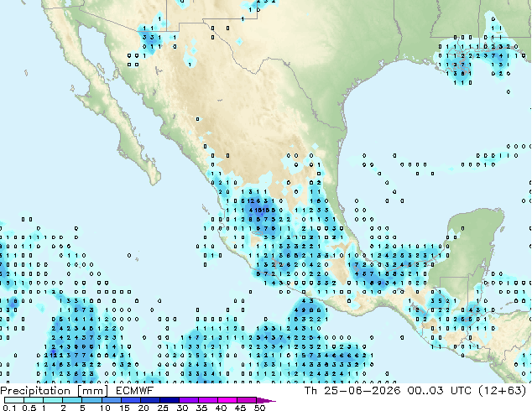Select the 40–45 mm magenta legend swatch

[x=227, y=400]
